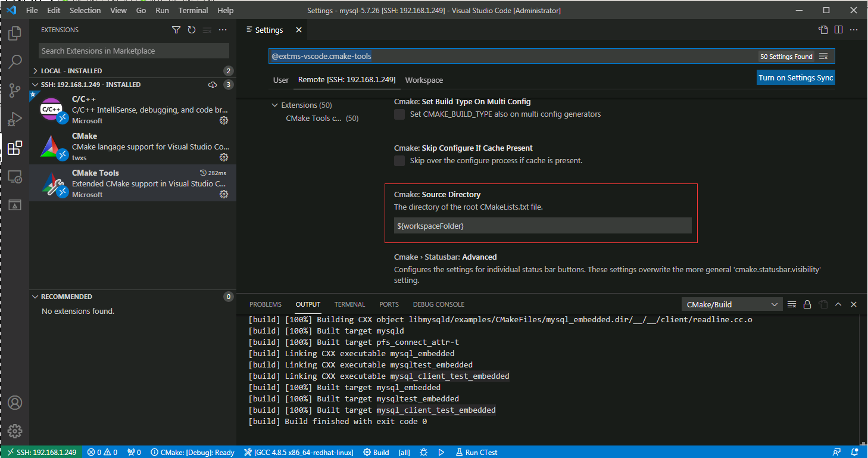The image size is (868, 458).
Task: Enable Set Build Type On Multi Config
Action: 399,114
